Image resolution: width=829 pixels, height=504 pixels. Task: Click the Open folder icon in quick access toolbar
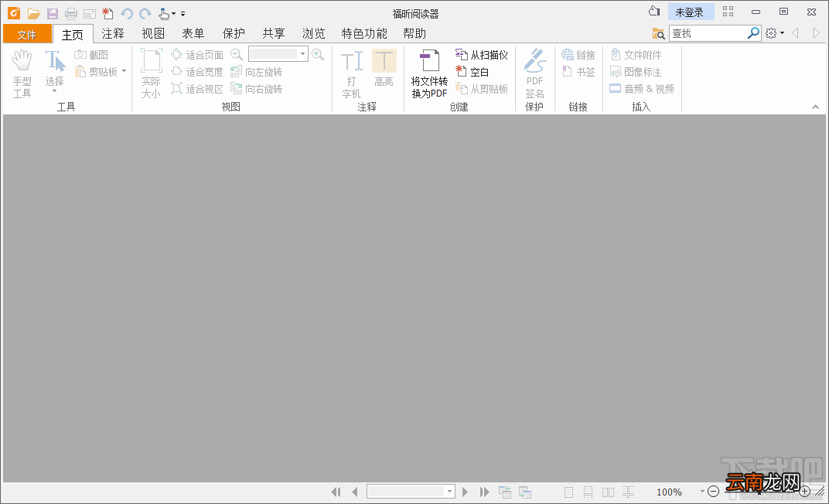tap(34, 14)
